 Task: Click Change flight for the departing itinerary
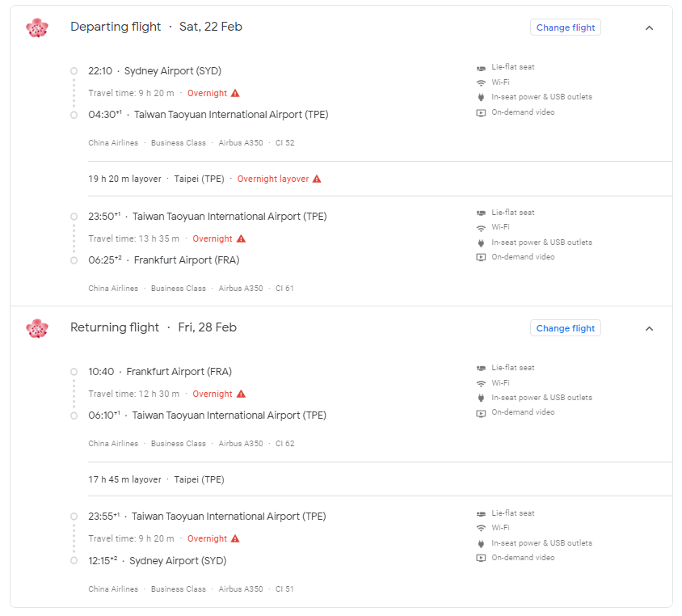565,27
